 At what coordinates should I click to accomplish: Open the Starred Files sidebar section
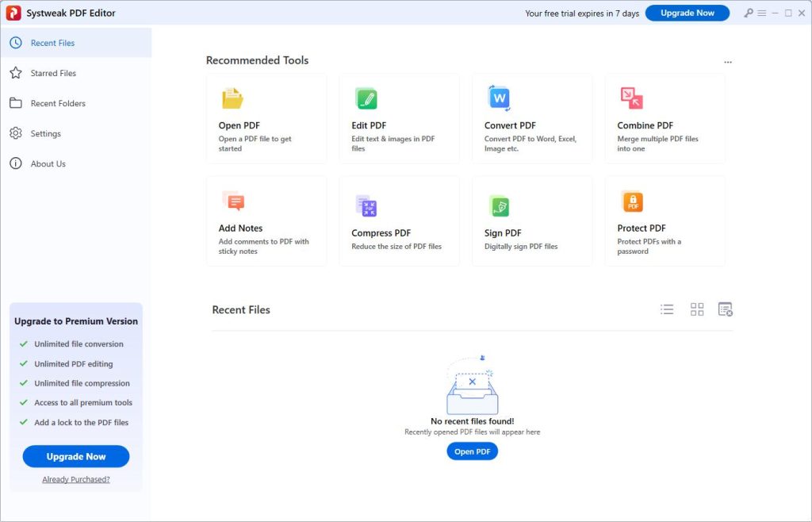point(76,73)
